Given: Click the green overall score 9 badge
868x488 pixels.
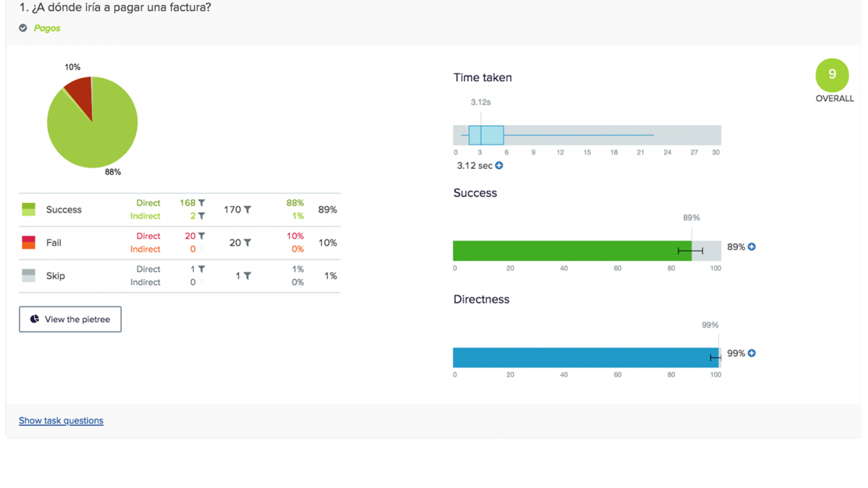Looking at the screenshot, I should 833,74.
